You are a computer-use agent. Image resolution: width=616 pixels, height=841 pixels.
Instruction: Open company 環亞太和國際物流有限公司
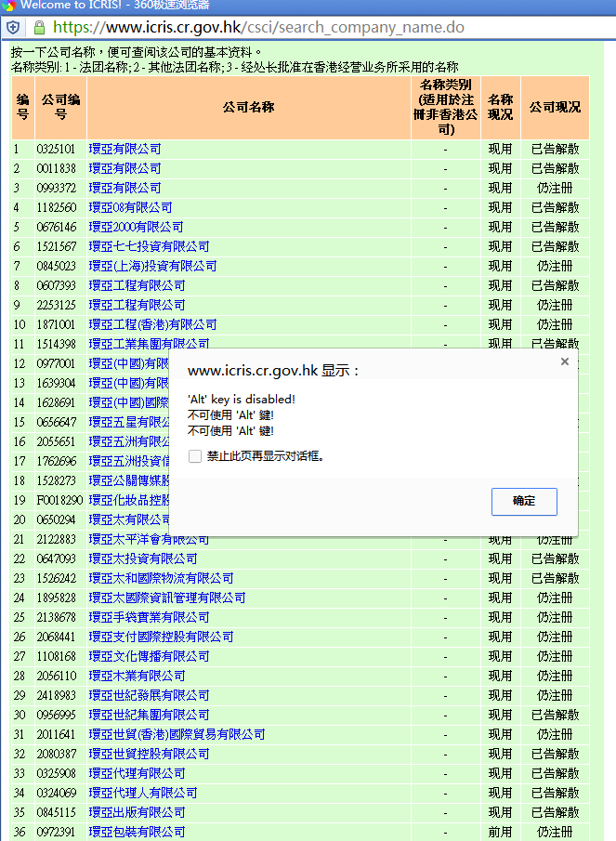coord(161,578)
